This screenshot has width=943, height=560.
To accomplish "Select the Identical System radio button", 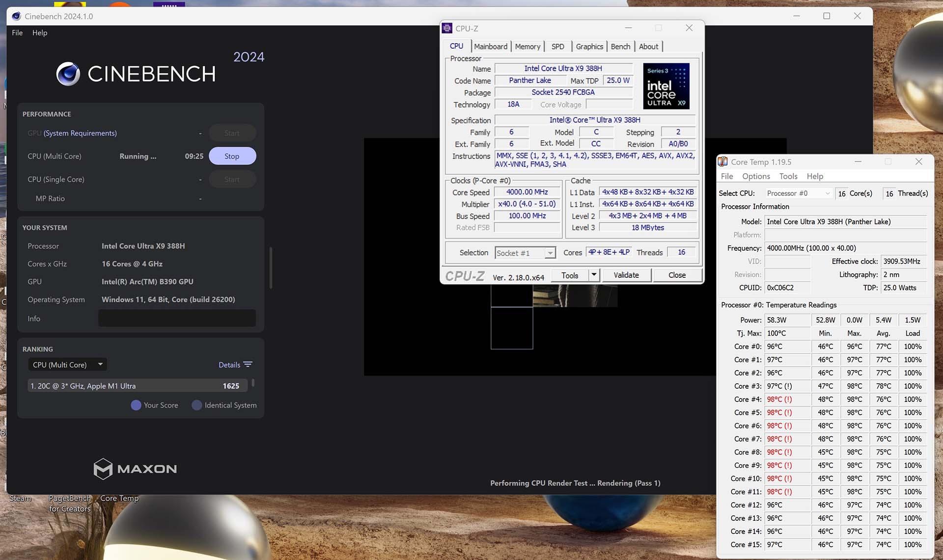I will click(x=196, y=405).
